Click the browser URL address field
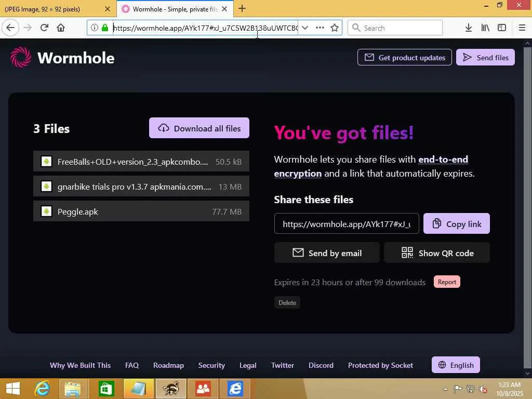 (205, 28)
